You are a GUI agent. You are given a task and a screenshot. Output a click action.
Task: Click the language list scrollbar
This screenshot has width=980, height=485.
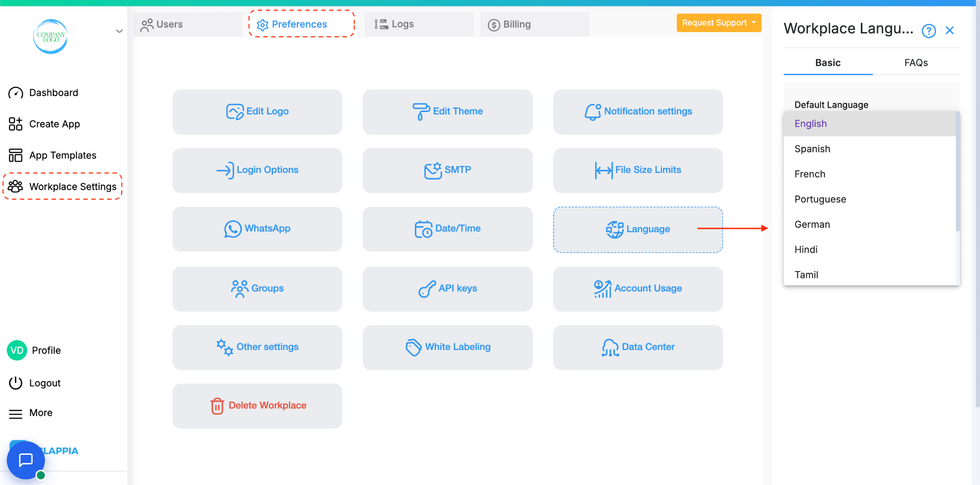pyautogui.click(x=958, y=171)
